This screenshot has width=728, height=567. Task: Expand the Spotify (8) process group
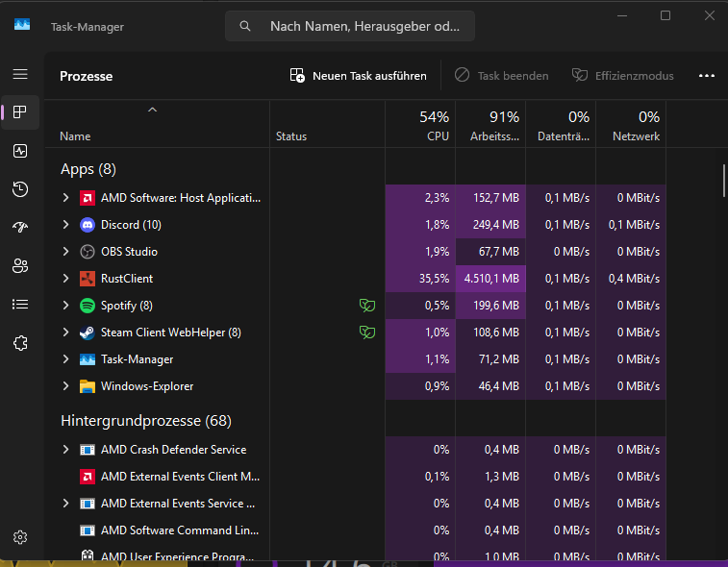(65, 306)
